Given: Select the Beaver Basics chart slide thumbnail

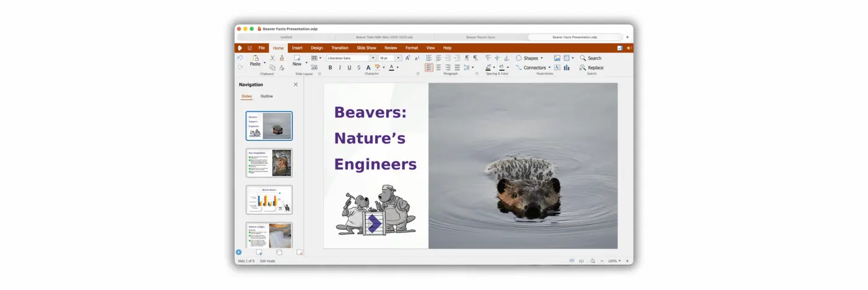Looking at the screenshot, I should (x=269, y=200).
